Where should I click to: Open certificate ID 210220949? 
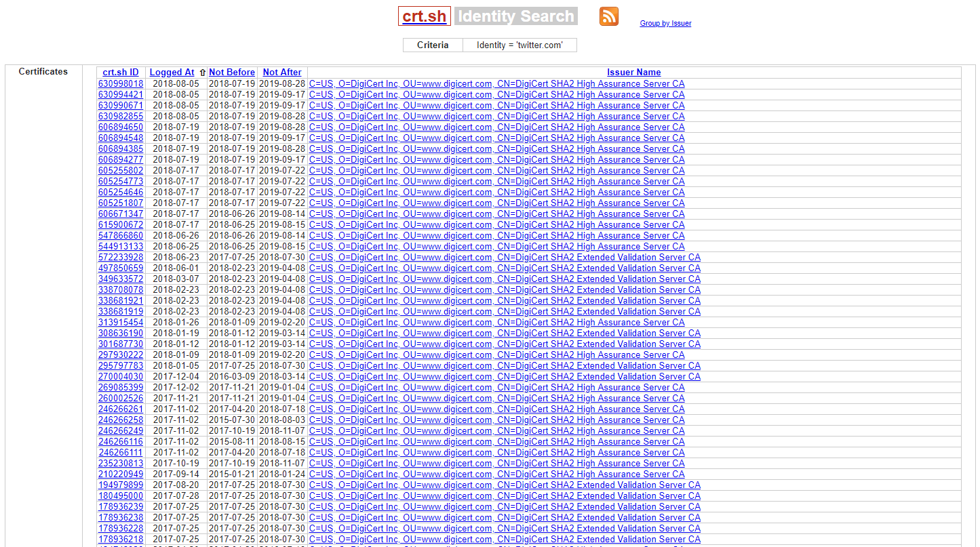(x=121, y=474)
